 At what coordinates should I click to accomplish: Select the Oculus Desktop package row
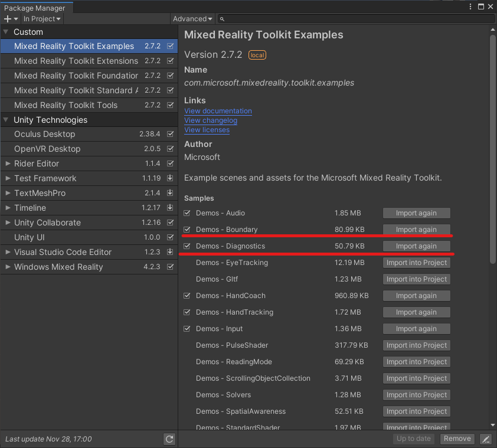coord(89,134)
